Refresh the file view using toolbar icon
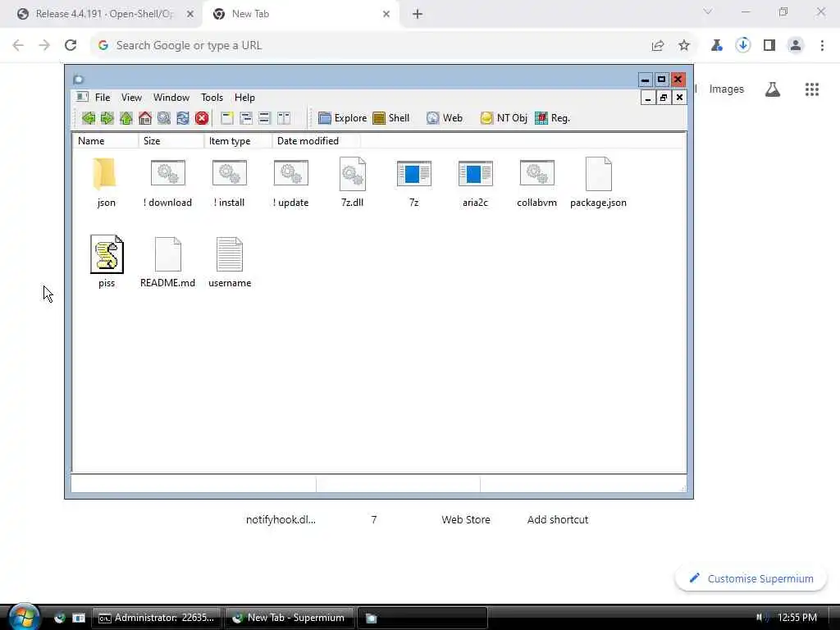Image resolution: width=840 pixels, height=630 pixels. click(183, 118)
